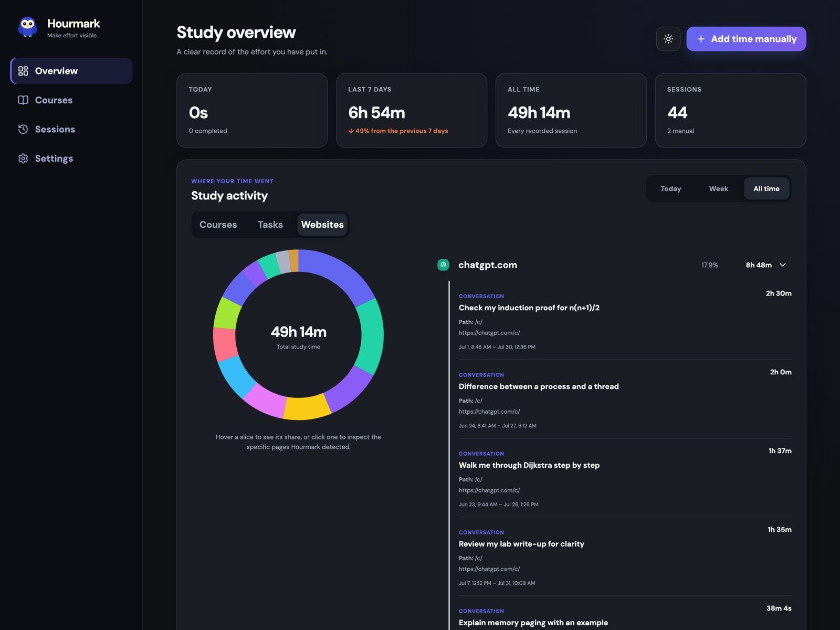Viewport: 840px width, 630px height.
Task: Click URL under lab write-up conversation
Action: 489,569
